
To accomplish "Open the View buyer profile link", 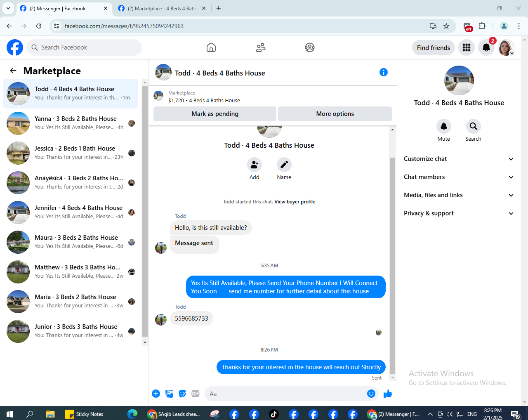I will 295,202.
